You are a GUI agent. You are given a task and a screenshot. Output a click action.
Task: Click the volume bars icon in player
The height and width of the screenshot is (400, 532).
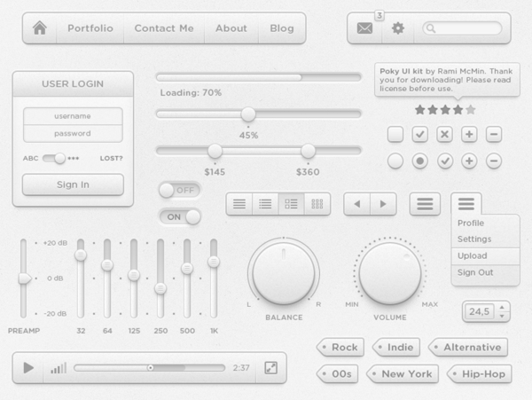tap(59, 368)
